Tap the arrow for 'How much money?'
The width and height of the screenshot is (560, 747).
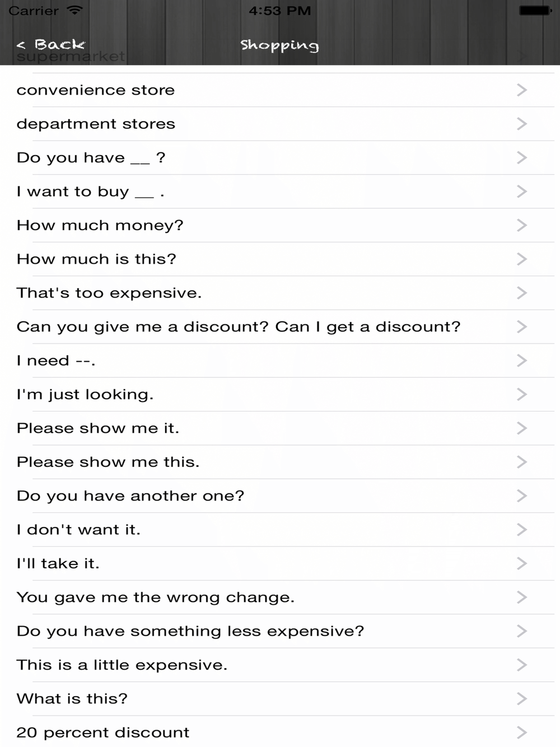(522, 225)
